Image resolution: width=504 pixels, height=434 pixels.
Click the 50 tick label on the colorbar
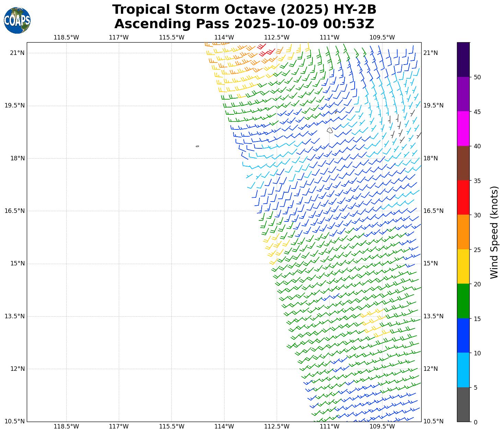click(477, 77)
